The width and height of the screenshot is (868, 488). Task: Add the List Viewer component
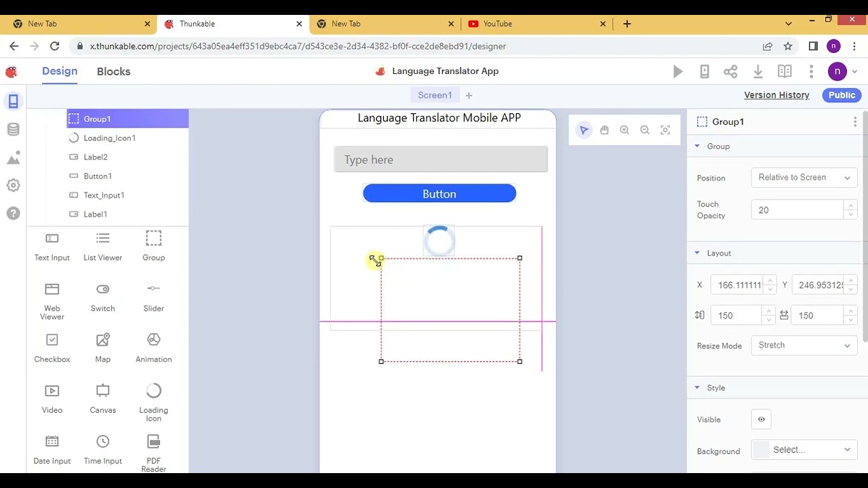tap(103, 247)
